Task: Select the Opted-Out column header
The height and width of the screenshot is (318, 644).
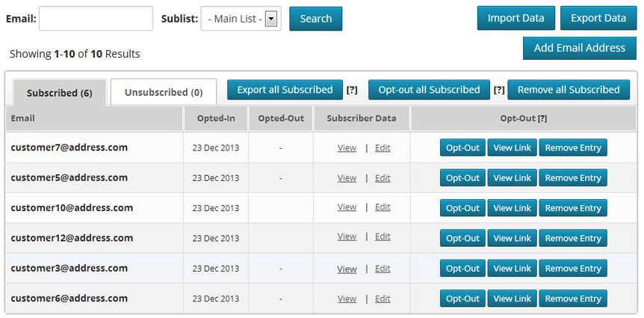Action: [281, 118]
